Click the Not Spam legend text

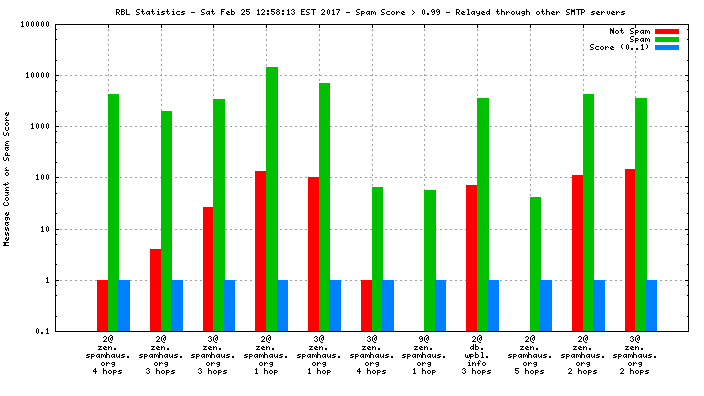click(629, 31)
